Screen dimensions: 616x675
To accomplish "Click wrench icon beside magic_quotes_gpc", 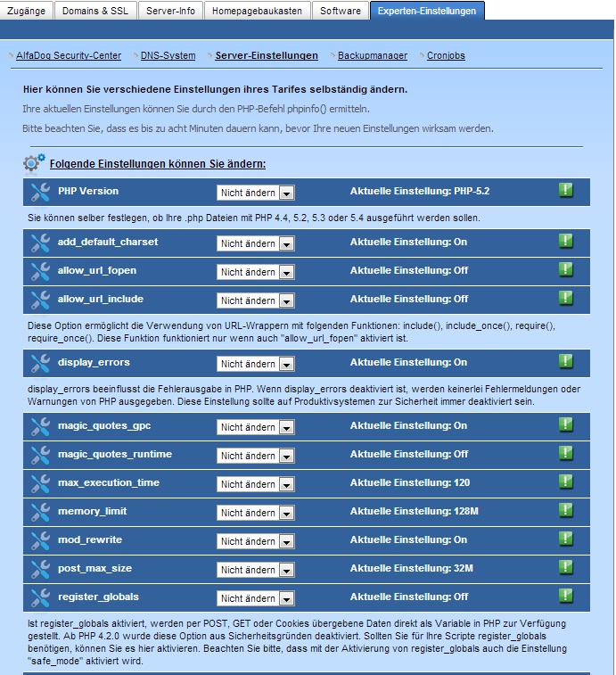I will [x=40, y=426].
